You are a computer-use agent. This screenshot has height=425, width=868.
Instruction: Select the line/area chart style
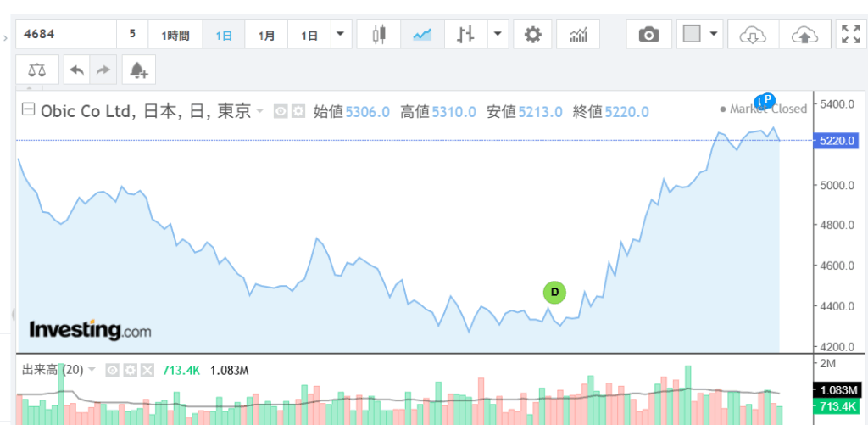[x=422, y=34]
